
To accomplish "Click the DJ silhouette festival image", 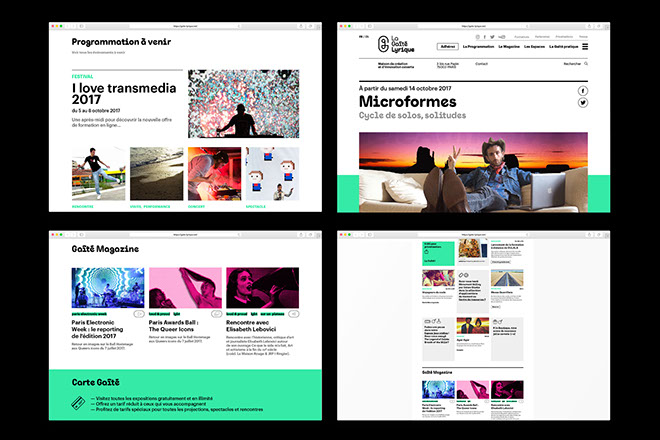I will 242,103.
